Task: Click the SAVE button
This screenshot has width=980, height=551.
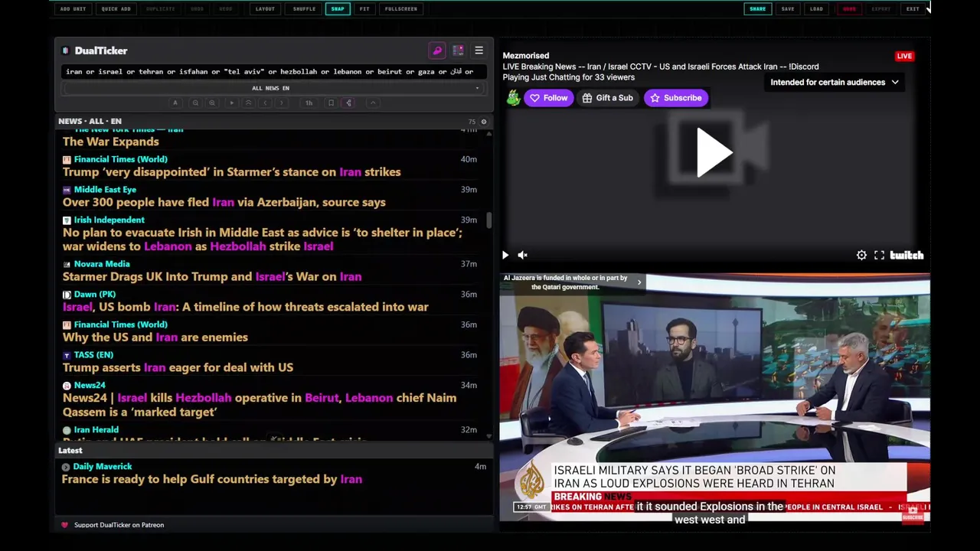Action: click(788, 8)
